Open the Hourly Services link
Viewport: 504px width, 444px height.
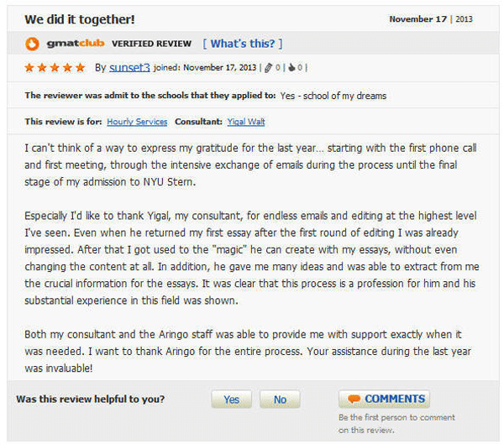tap(137, 122)
